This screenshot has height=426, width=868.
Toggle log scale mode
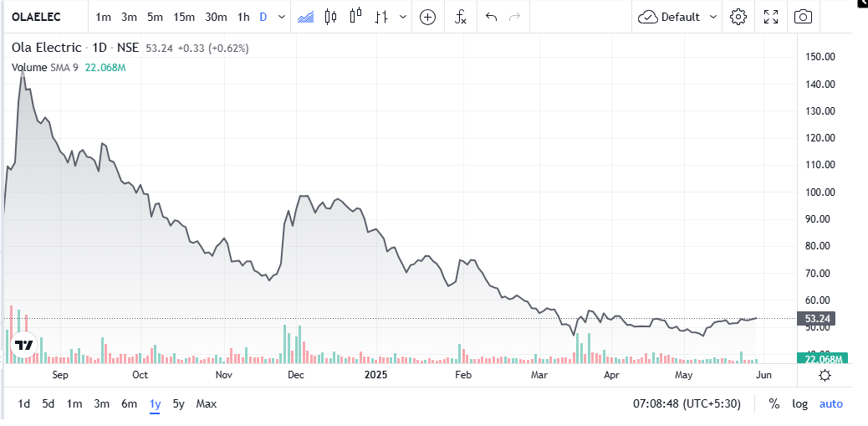pos(800,404)
